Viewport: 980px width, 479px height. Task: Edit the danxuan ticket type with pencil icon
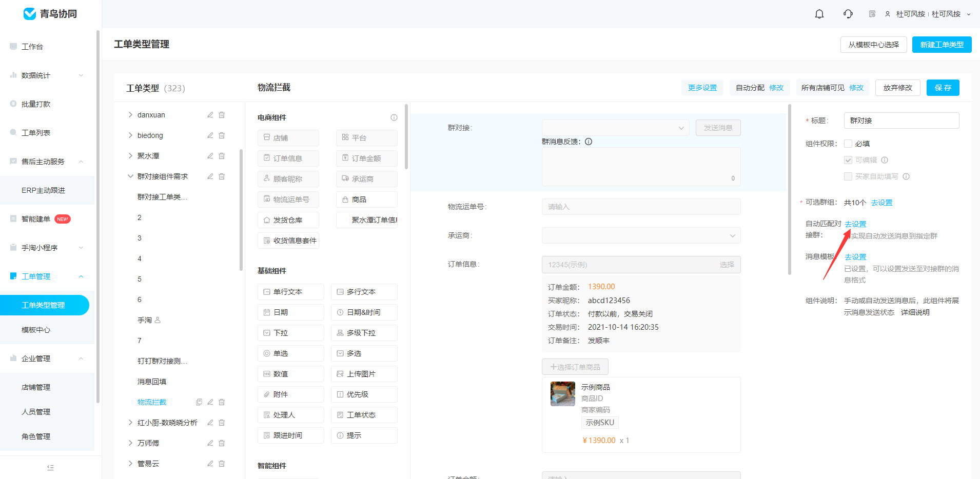coord(210,115)
